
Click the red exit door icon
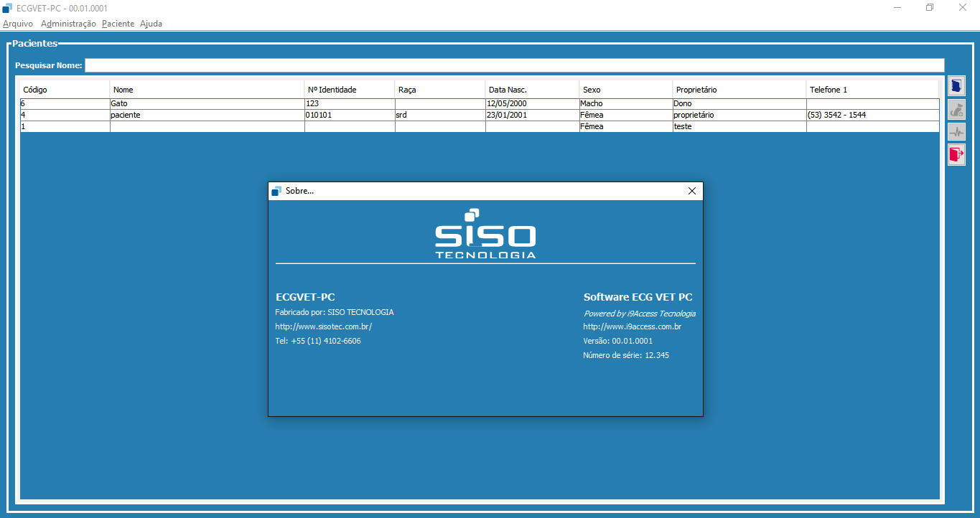[956, 154]
